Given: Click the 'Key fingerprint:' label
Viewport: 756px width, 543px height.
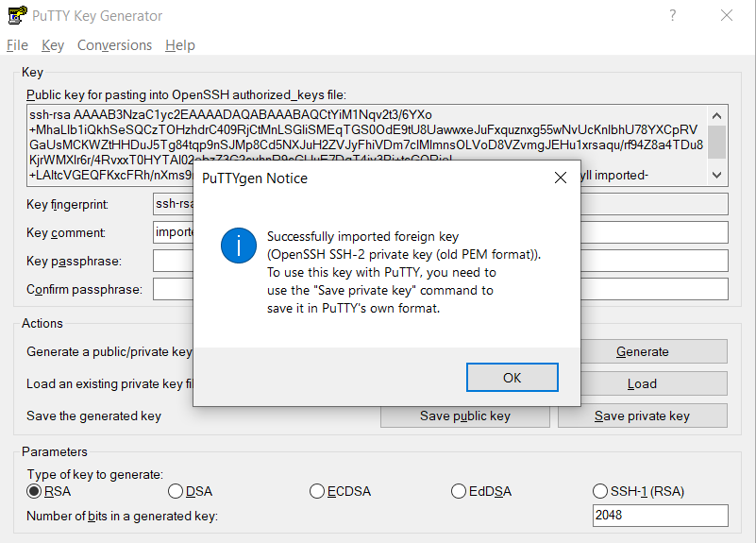Looking at the screenshot, I should coord(68,205).
